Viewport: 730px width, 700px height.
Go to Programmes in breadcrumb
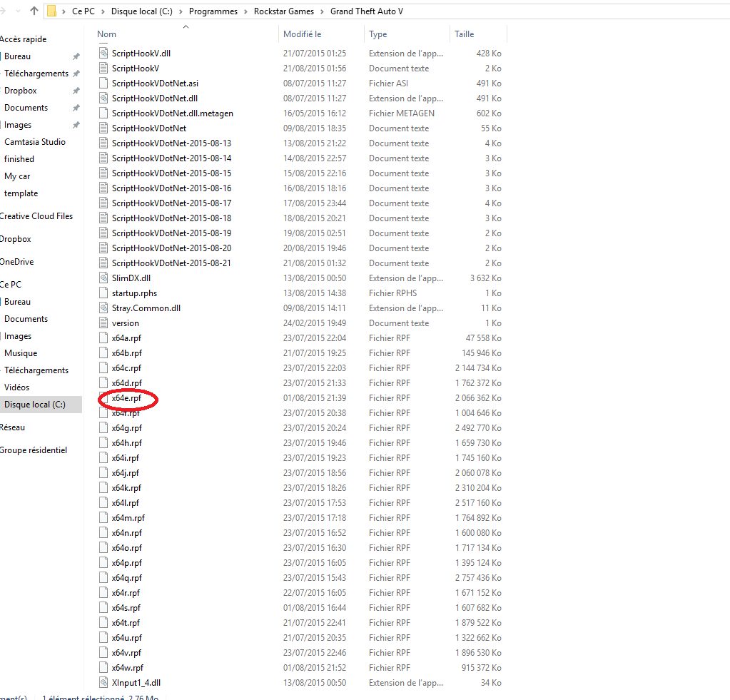213,11
